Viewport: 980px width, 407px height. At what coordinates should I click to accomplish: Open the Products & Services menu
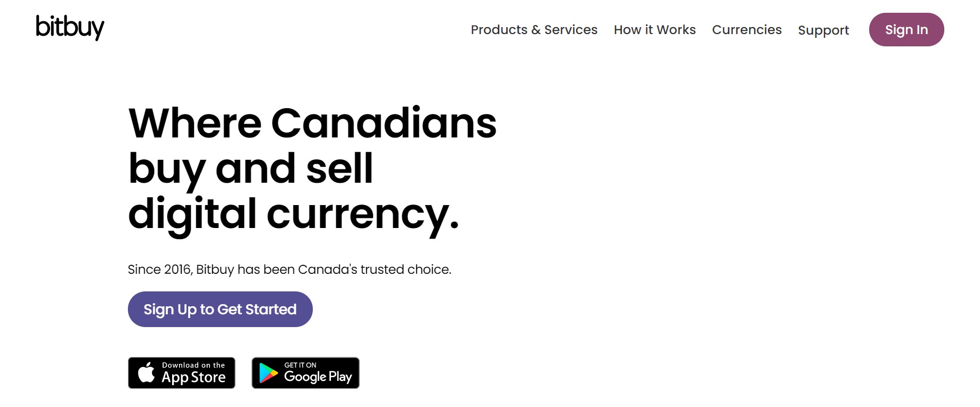(x=534, y=30)
